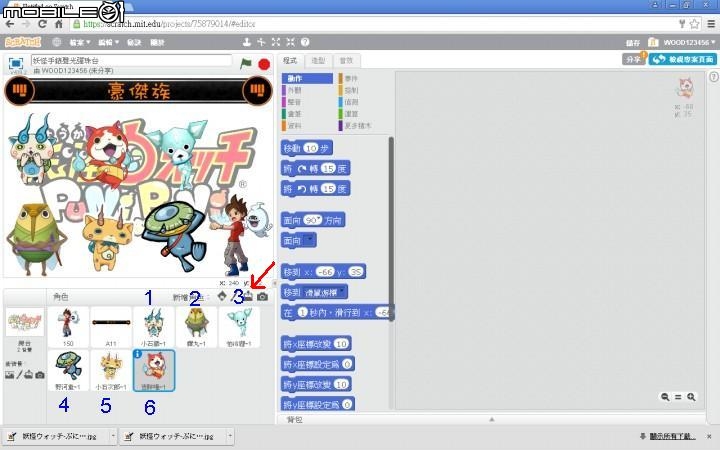This screenshot has width=720, height=450.
Task: Open the 編輯 (Edit) menu
Action: [x=108, y=42]
